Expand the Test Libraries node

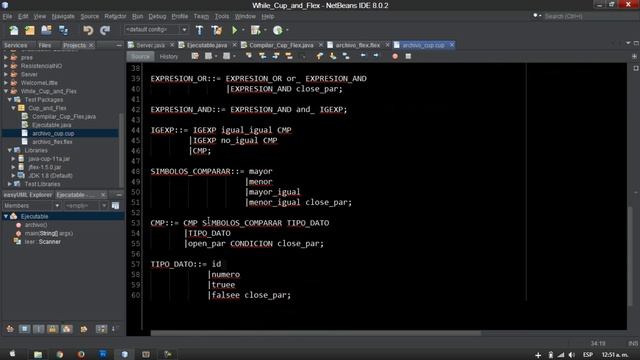[10, 184]
